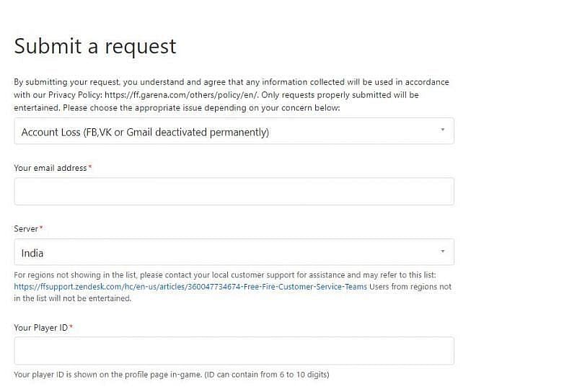
Task: Open the Account Loss issue type dropdown
Action: 234,131
